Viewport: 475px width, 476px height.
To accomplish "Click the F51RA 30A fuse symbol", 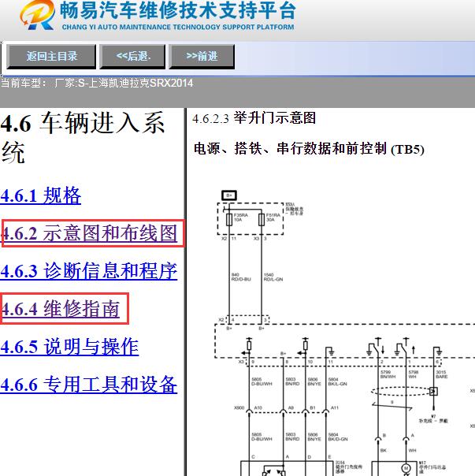I will tap(262, 220).
